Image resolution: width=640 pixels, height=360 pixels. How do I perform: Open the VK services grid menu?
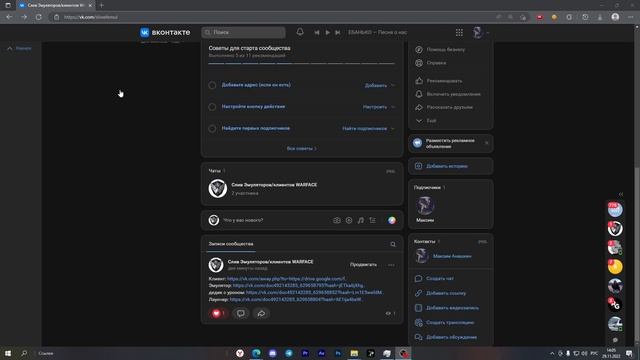pyautogui.click(x=459, y=32)
